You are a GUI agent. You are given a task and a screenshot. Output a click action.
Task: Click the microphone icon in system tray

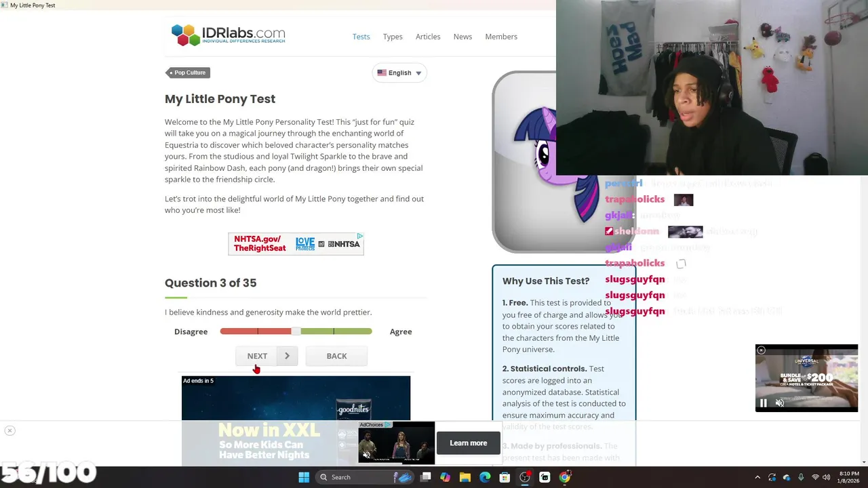click(801, 477)
